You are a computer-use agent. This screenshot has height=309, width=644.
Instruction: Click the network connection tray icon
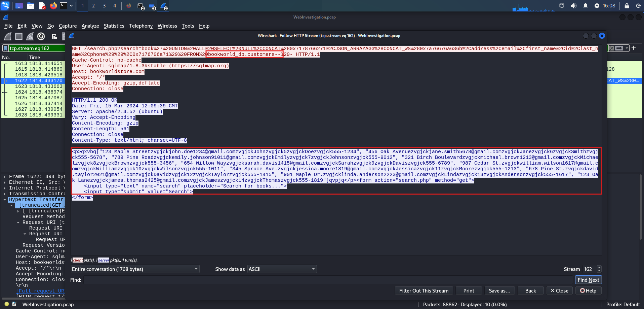tap(562, 6)
